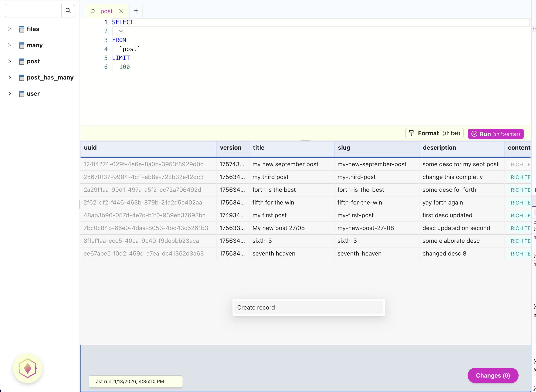The height and width of the screenshot is (392, 536).
Task: Click the many table icon
Action: 22,45
